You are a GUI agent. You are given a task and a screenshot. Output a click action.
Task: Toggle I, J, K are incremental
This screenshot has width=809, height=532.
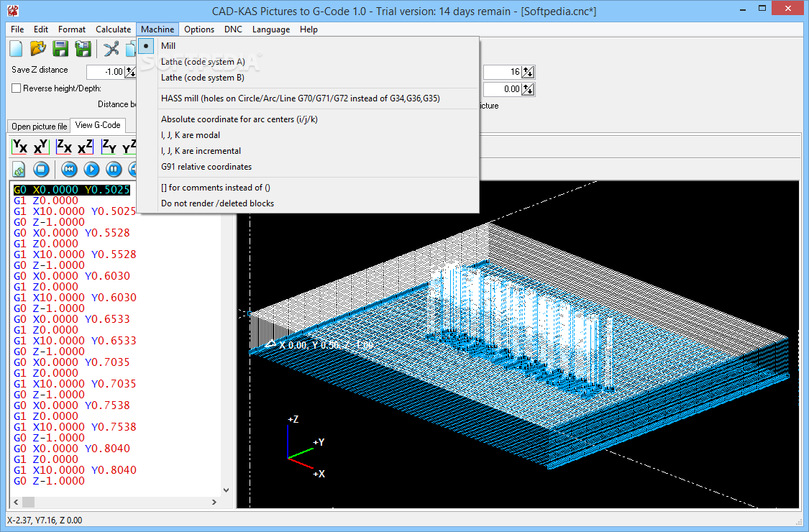pyautogui.click(x=308, y=151)
